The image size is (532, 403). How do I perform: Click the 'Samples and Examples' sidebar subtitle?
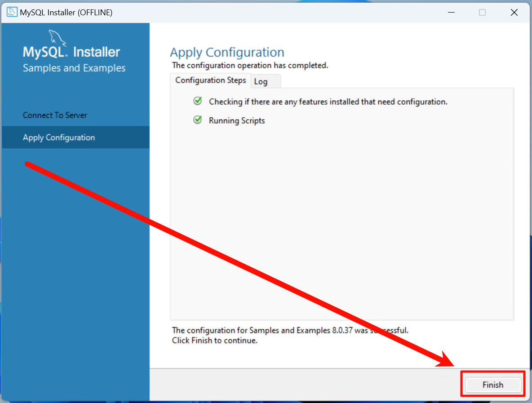pos(74,68)
